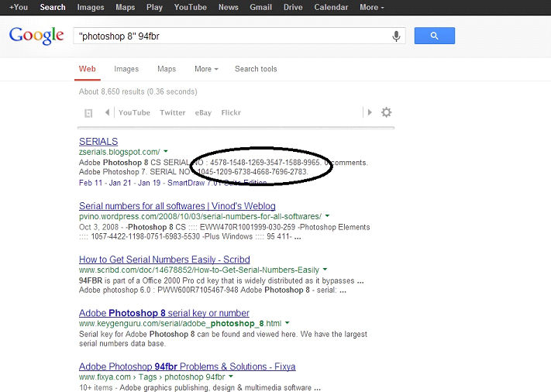
Task: Activate voice search microphone icon
Action: click(x=396, y=36)
